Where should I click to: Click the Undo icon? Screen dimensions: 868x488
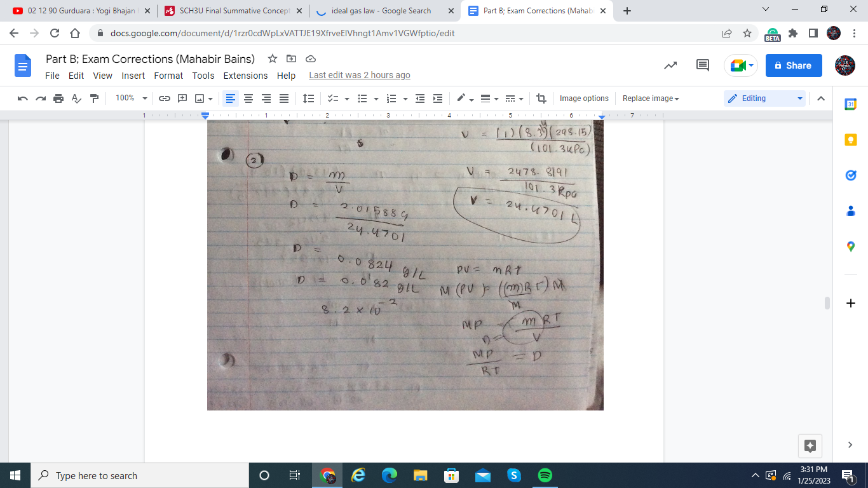(23, 98)
